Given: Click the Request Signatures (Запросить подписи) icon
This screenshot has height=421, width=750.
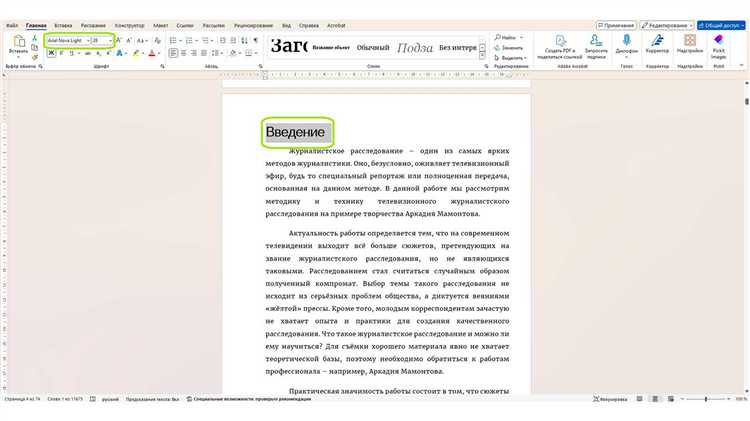Looking at the screenshot, I should [596, 41].
